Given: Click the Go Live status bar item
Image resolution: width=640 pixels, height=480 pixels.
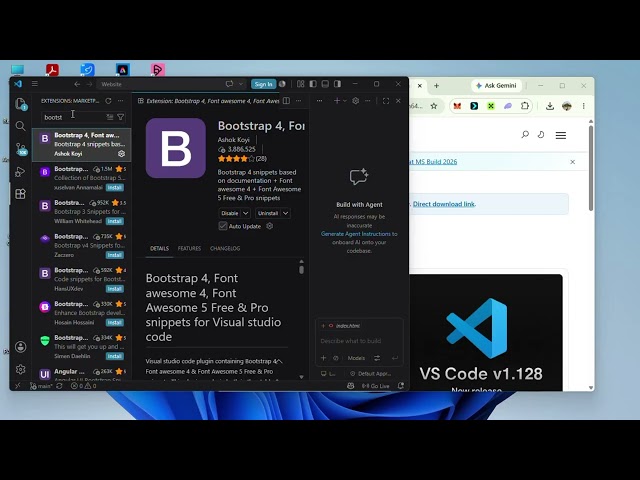Looking at the screenshot, I should coord(376,386).
